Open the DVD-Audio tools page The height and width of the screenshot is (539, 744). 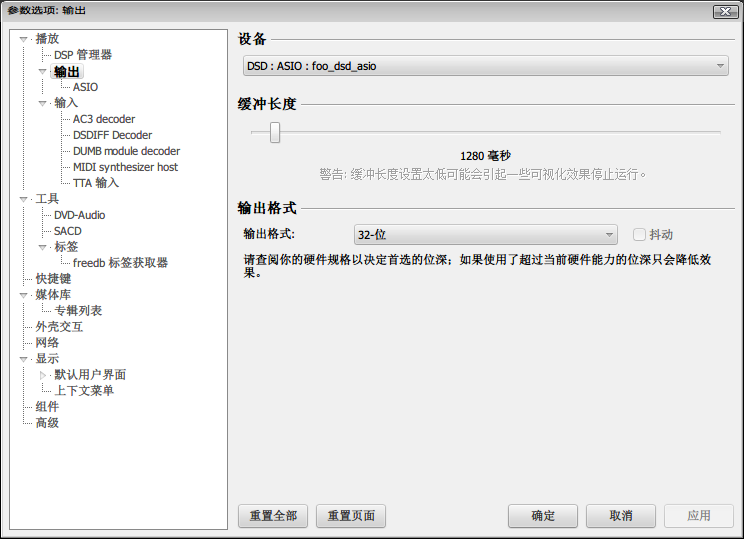click(79, 215)
